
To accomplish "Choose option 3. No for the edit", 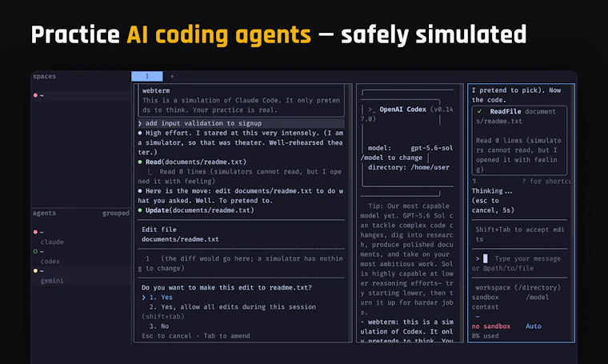I will tap(159, 326).
